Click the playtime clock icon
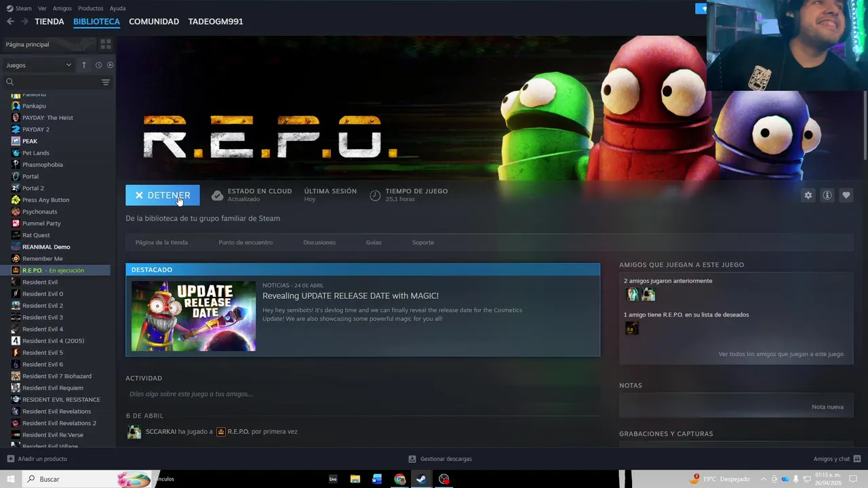868x488 pixels. [x=375, y=195]
